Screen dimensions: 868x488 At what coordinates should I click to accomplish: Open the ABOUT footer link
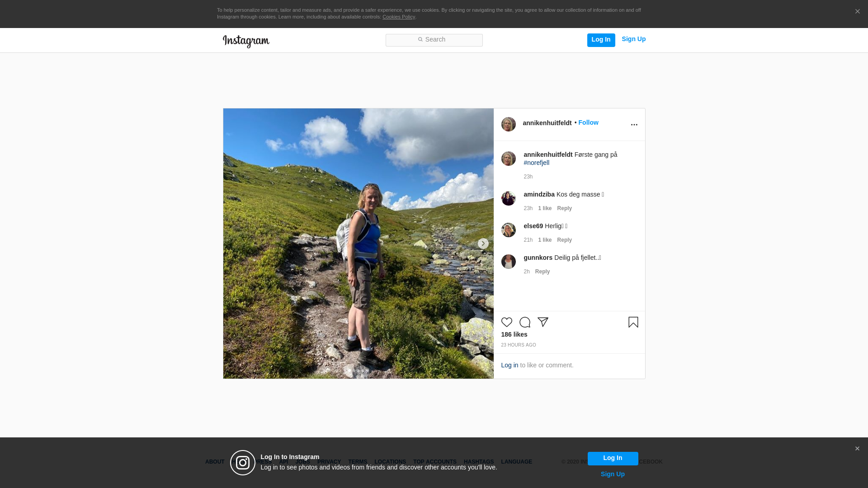214,462
